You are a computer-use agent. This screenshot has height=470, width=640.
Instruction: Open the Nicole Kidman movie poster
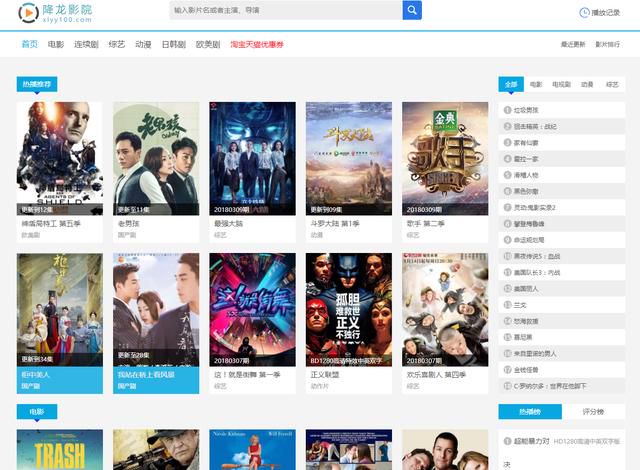coord(252,450)
